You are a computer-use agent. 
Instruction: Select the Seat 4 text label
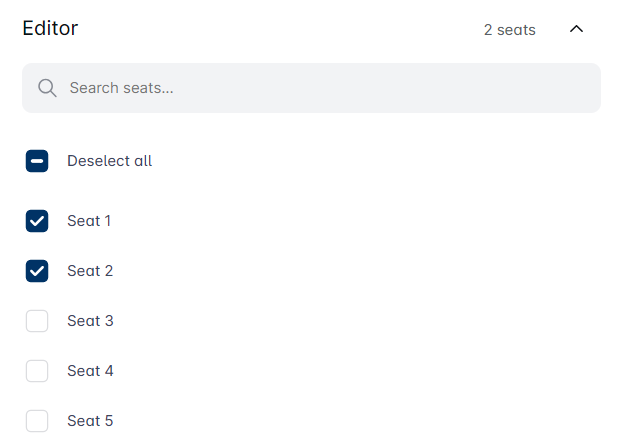[90, 371]
